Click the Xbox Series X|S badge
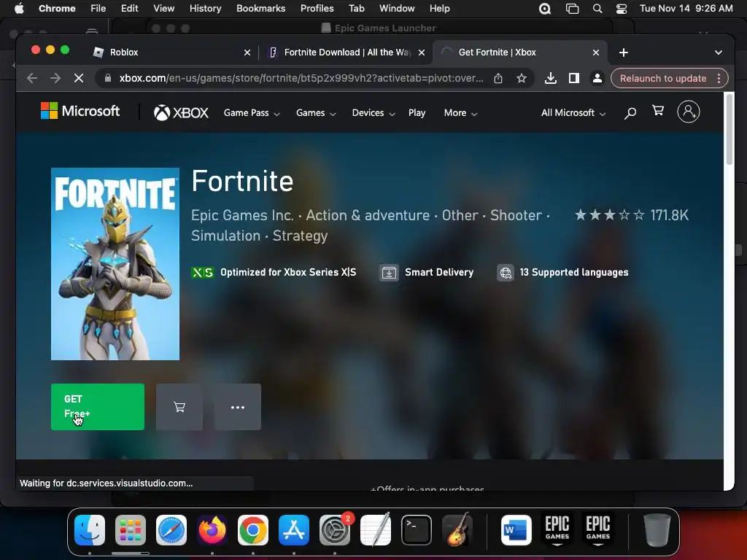 click(203, 273)
